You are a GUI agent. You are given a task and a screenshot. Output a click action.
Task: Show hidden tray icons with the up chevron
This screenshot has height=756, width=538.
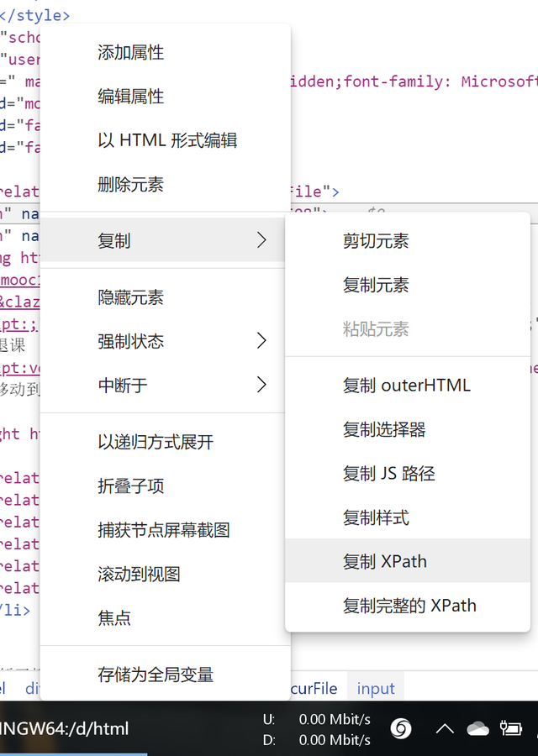click(x=444, y=728)
